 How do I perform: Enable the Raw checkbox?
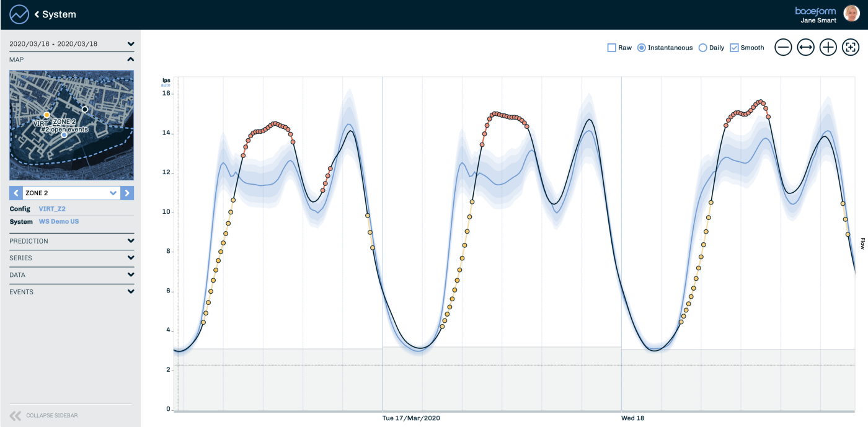pyautogui.click(x=611, y=48)
